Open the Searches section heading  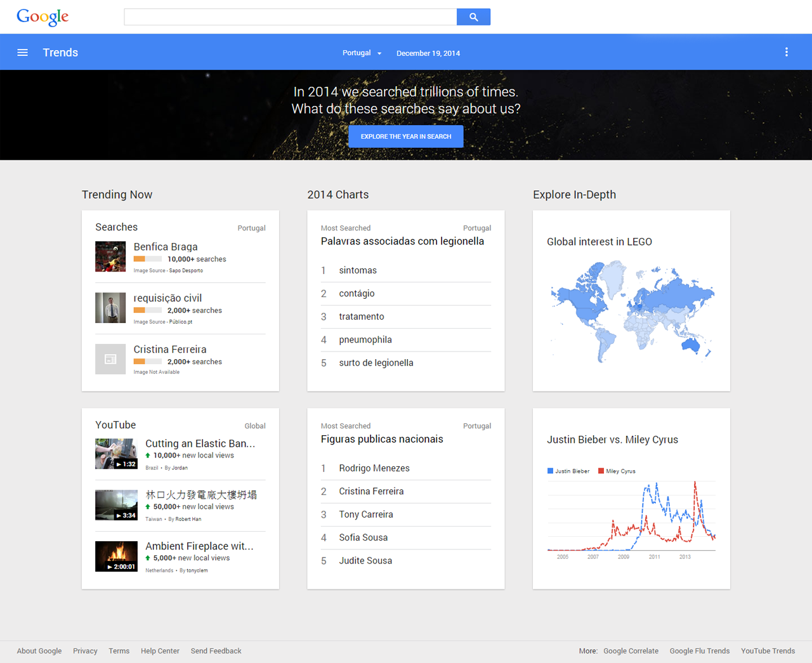pos(116,227)
